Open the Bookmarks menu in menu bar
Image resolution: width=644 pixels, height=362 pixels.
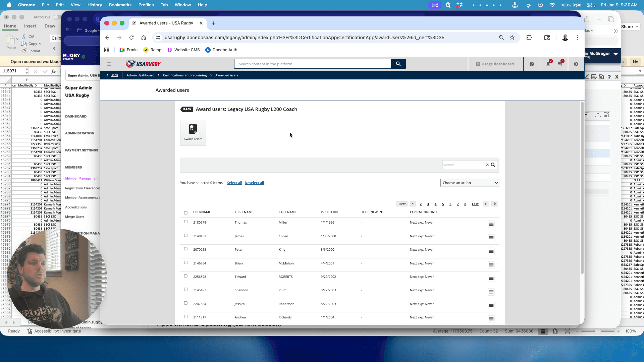[x=120, y=5]
